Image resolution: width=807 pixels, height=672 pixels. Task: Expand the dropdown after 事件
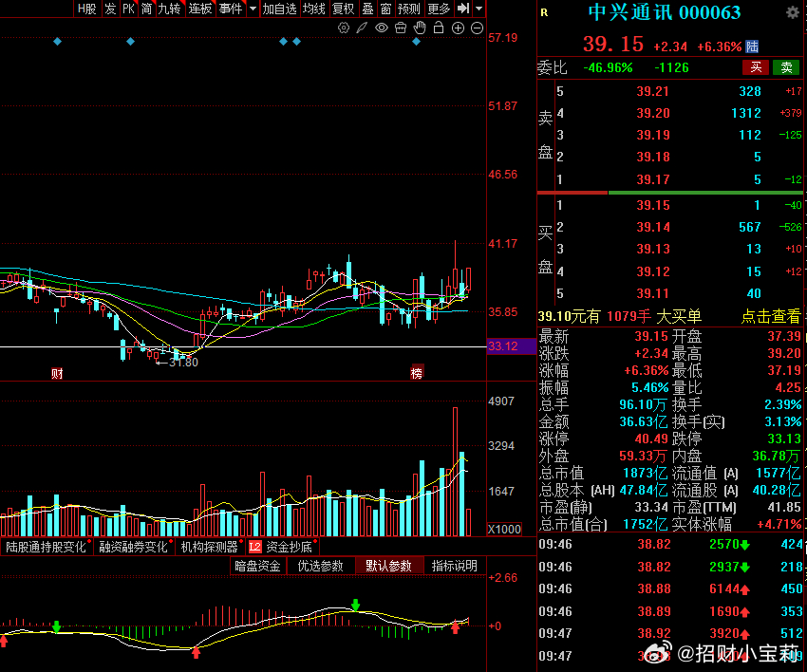253,9
